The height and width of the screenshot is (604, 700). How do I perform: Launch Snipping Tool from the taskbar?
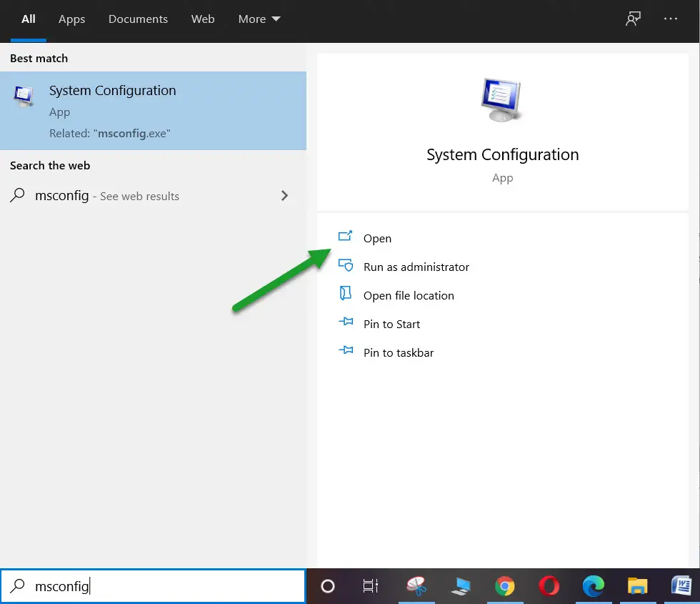pyautogui.click(x=416, y=586)
